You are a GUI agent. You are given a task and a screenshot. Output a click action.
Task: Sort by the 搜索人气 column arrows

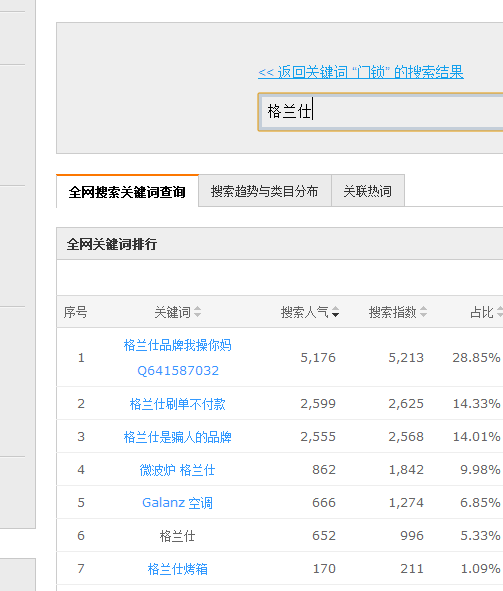click(x=335, y=312)
